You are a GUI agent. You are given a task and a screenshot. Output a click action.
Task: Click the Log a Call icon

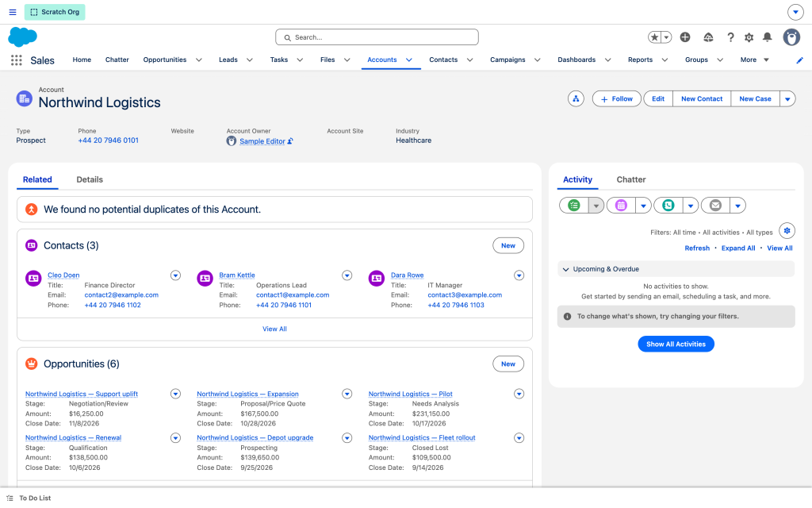click(668, 206)
